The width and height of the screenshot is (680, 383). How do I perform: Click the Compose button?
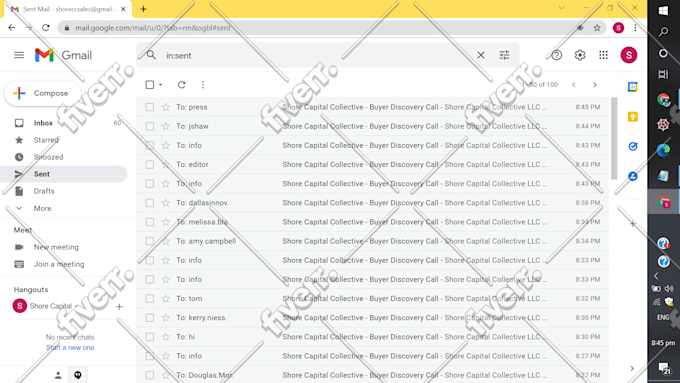pos(42,93)
